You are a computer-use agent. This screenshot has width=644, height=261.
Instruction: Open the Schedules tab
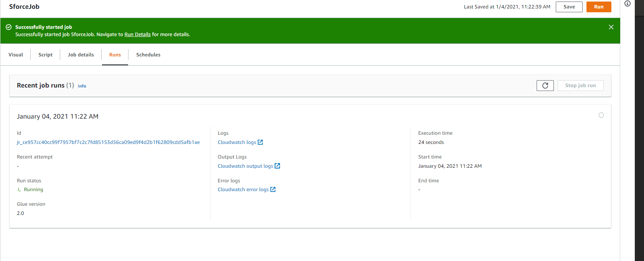point(148,55)
